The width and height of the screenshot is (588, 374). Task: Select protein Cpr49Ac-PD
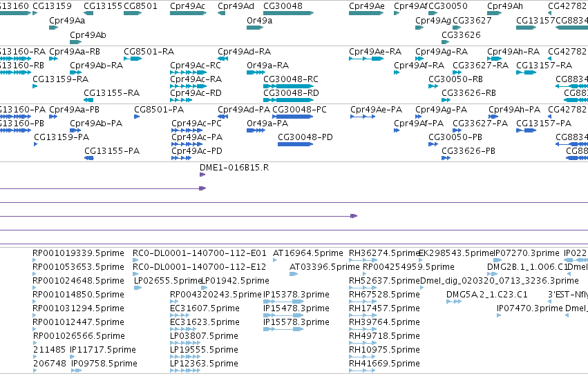tap(182, 158)
